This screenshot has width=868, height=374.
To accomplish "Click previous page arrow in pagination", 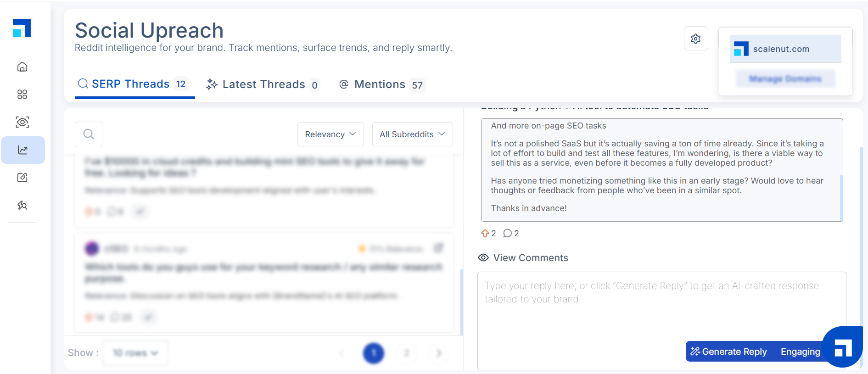I will pos(342,353).
